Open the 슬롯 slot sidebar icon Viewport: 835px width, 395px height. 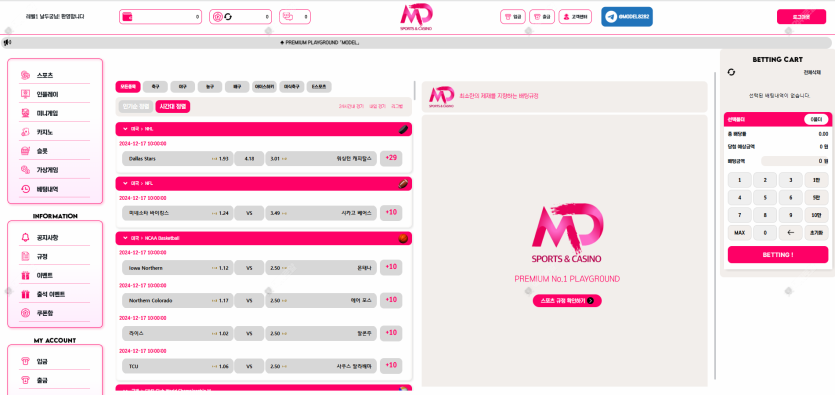(25, 151)
